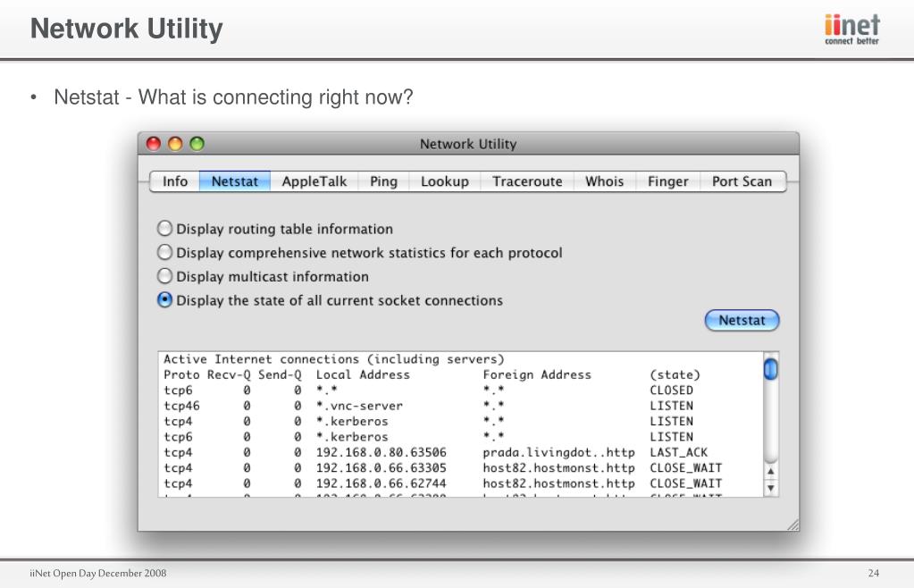This screenshot has width=914, height=588.
Task: Click the 'Active Internet connections' header line
Action: (333, 359)
